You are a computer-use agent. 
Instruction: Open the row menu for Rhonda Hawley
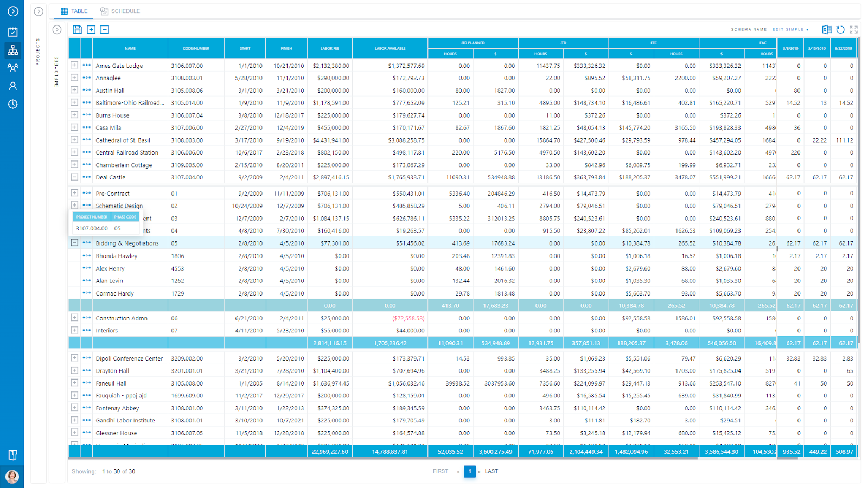pos(87,255)
